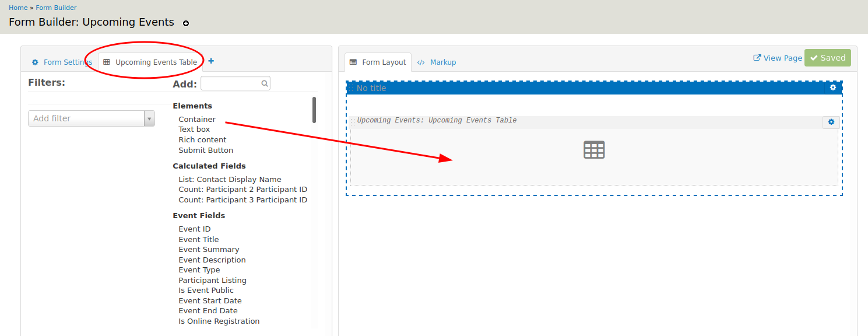Switch to the Markup tab
This screenshot has width=868, height=336.
point(437,62)
